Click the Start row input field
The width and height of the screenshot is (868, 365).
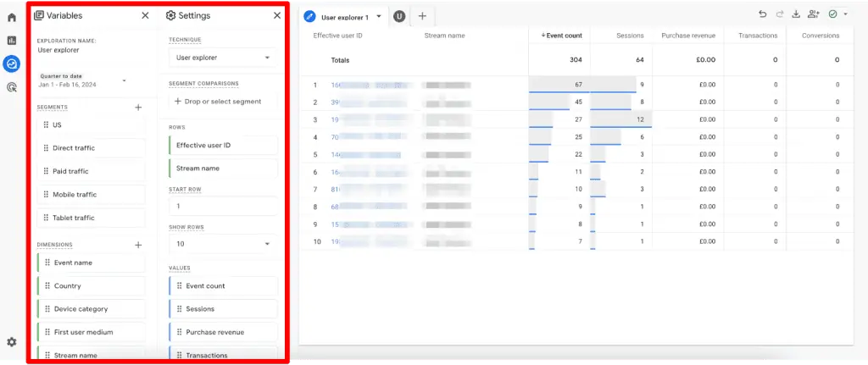(x=223, y=207)
